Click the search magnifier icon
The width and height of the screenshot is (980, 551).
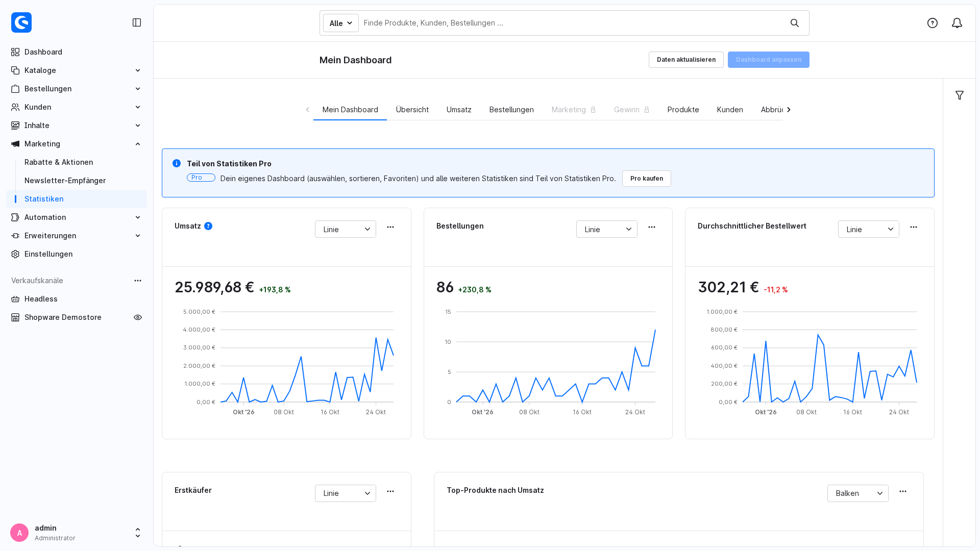point(795,23)
